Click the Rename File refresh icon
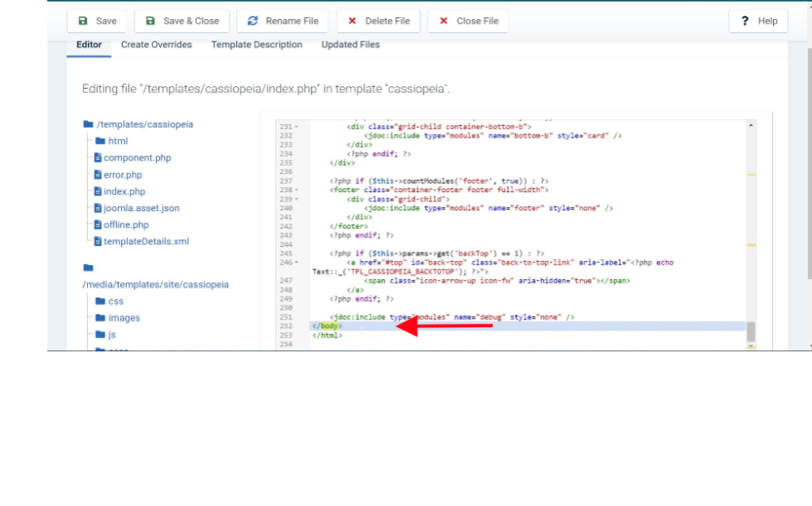812x506 pixels. 253,21
